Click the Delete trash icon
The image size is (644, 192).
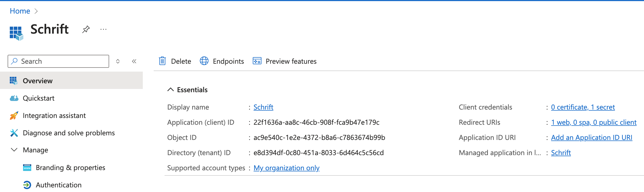pos(162,61)
